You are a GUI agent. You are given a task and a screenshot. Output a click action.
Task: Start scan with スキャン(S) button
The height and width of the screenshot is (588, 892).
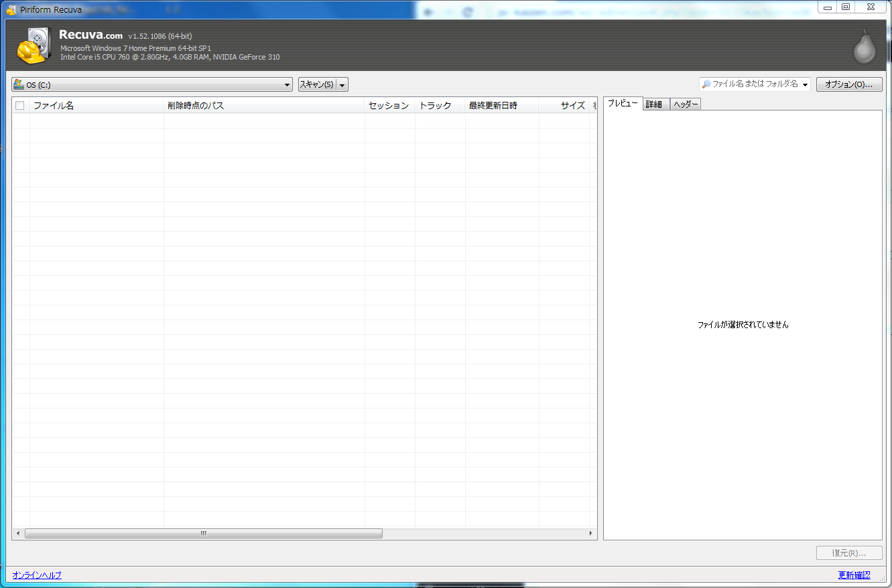[317, 84]
